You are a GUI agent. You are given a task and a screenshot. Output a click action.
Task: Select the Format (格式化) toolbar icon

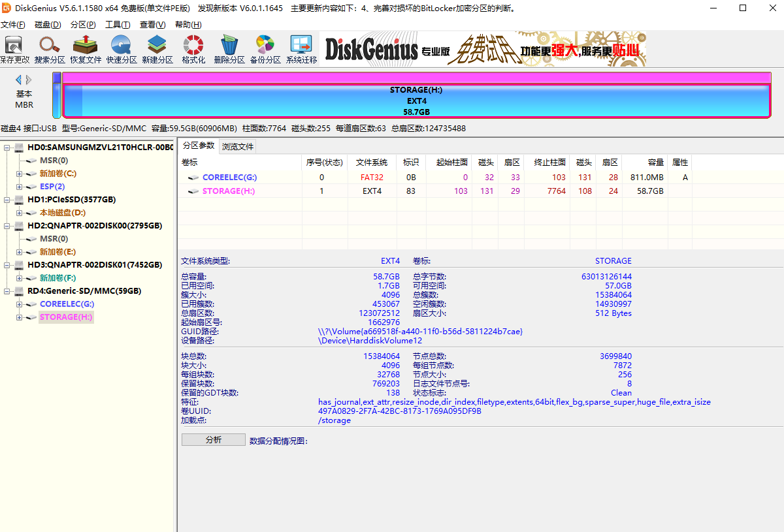click(x=193, y=50)
